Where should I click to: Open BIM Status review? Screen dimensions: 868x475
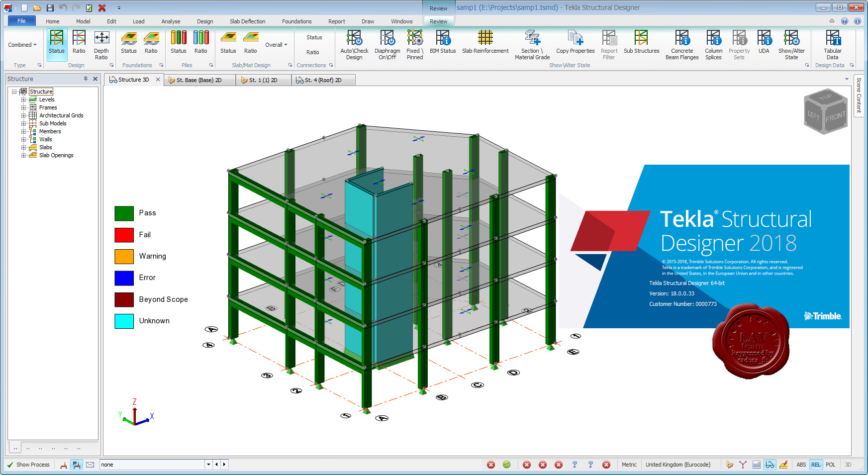click(x=443, y=42)
